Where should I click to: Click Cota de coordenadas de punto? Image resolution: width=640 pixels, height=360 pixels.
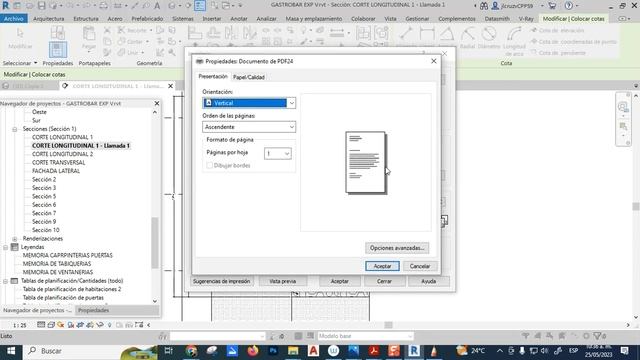click(573, 42)
